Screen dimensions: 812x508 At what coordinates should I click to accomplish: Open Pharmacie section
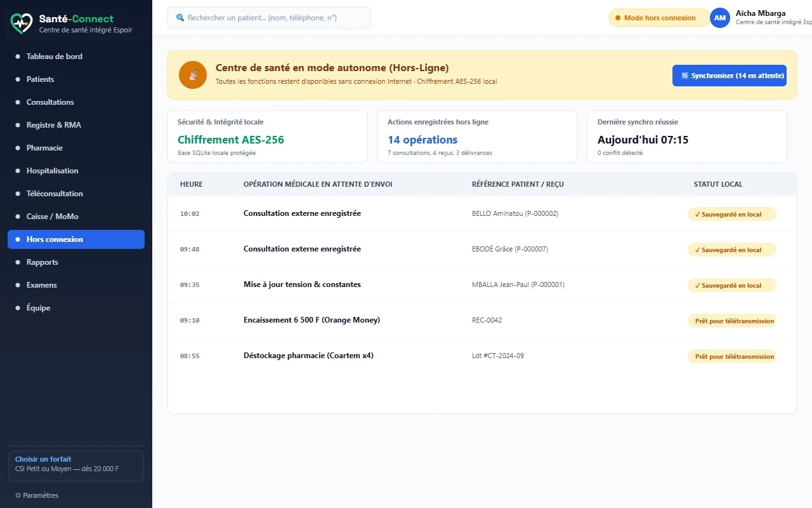(76, 148)
